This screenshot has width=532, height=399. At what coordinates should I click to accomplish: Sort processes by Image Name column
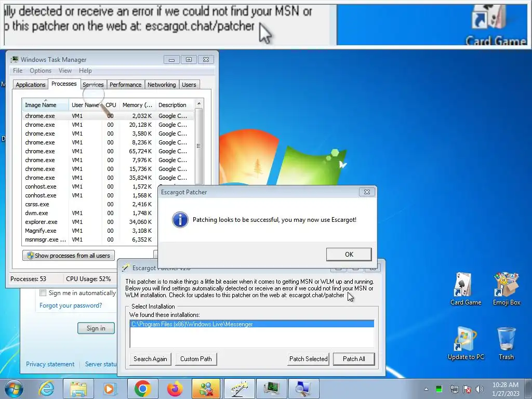click(46, 105)
